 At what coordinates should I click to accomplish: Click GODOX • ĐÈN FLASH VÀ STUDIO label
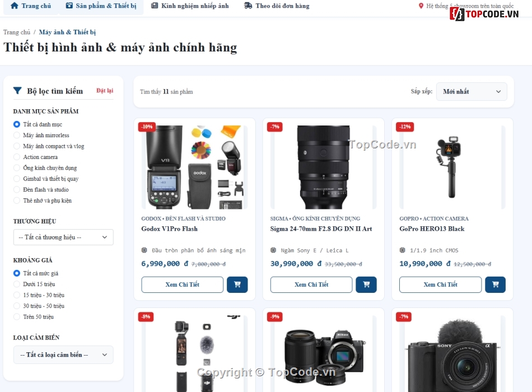[183, 218]
